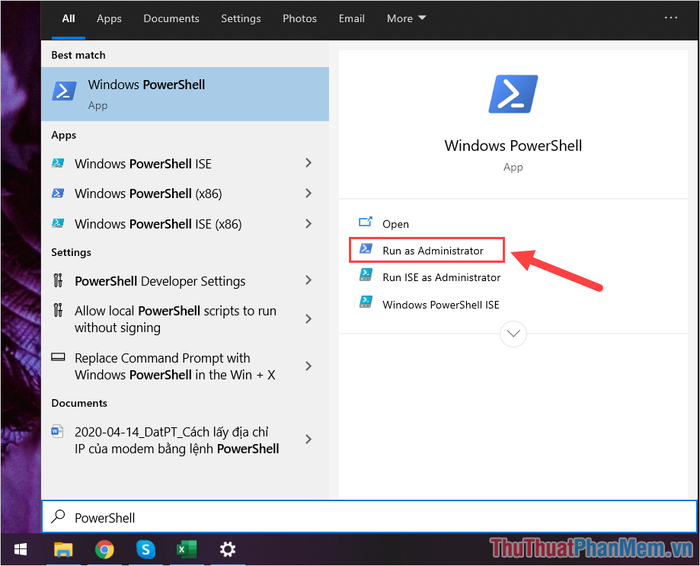Click the Windows PowerShell title in preview
Viewport: 700px width, 566px height.
(x=513, y=146)
